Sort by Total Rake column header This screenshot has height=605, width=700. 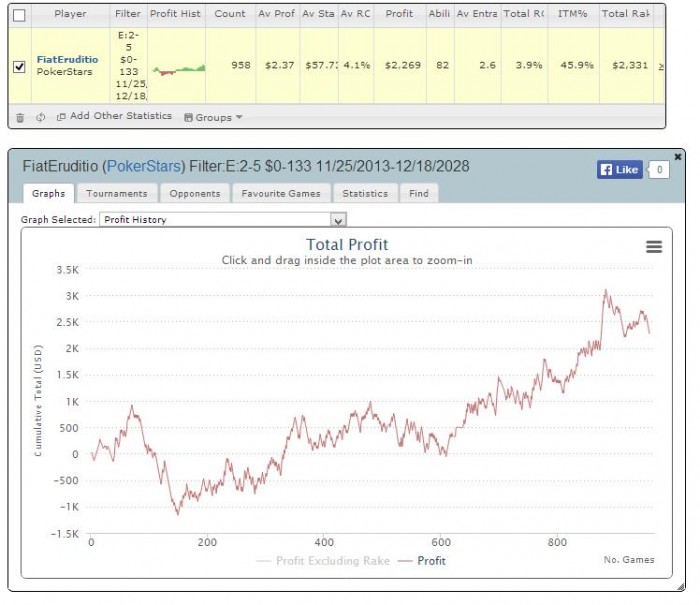[x=625, y=14]
